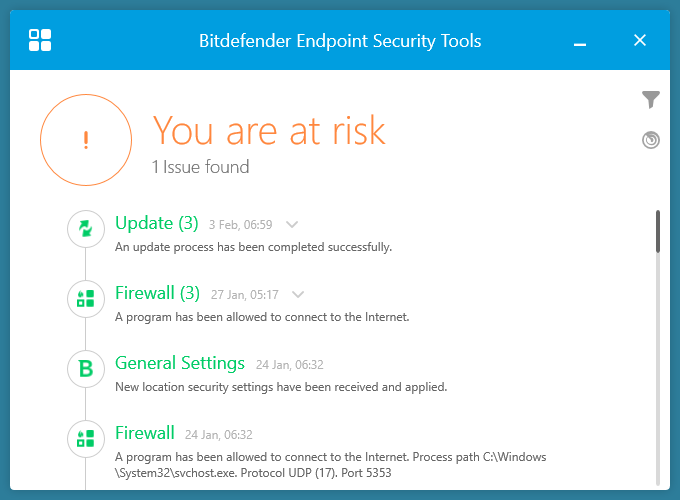
Task: Click the funnel filter icon
Action: coord(651,99)
